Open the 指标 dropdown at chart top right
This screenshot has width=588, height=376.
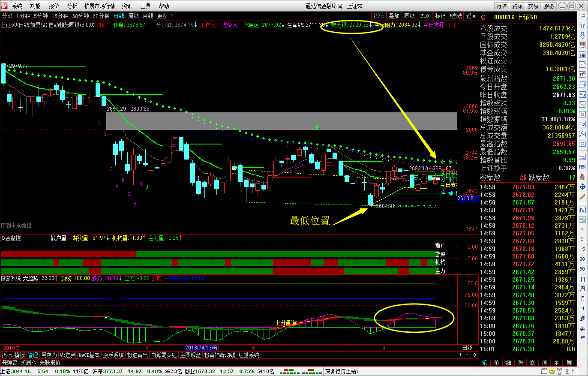pos(378,16)
